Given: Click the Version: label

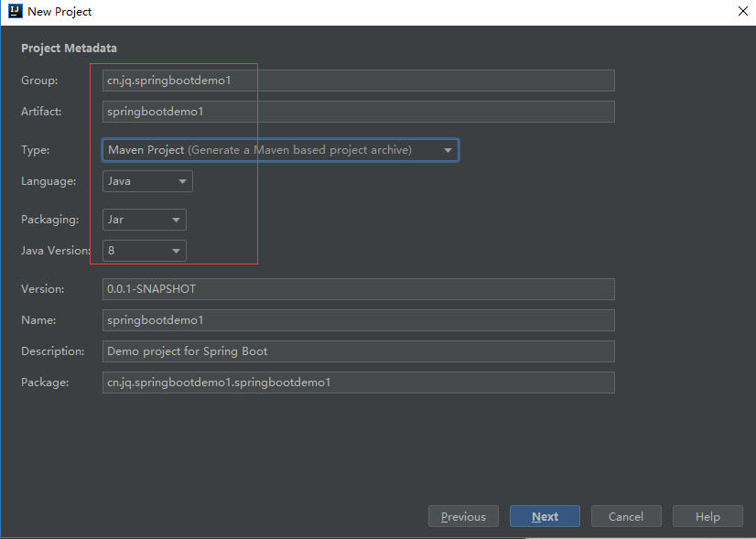Looking at the screenshot, I should 42,289.
